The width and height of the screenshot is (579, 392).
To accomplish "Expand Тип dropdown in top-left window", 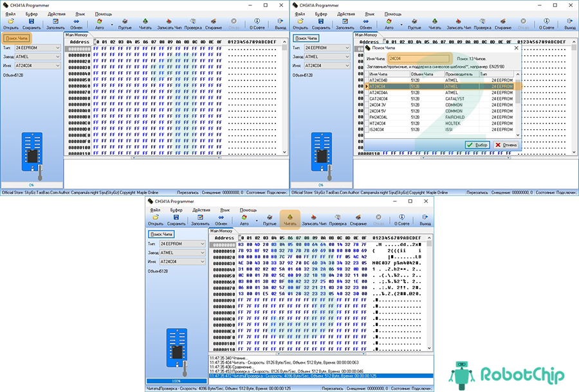I will [58, 48].
